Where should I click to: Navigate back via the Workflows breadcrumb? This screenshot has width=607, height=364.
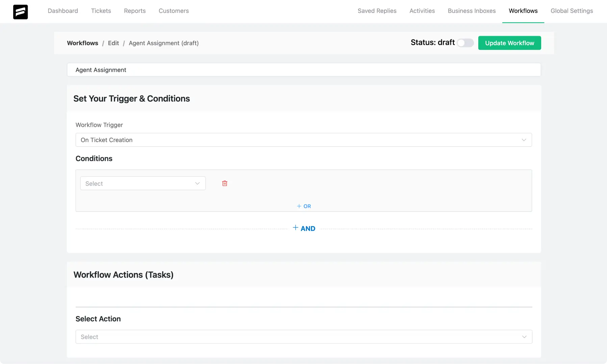[x=82, y=43]
